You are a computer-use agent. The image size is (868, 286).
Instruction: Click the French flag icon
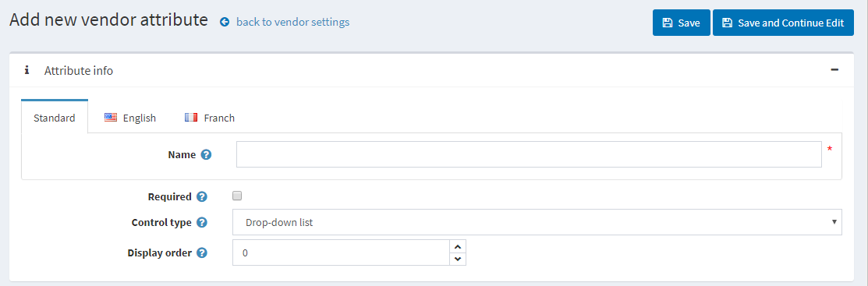click(x=191, y=117)
